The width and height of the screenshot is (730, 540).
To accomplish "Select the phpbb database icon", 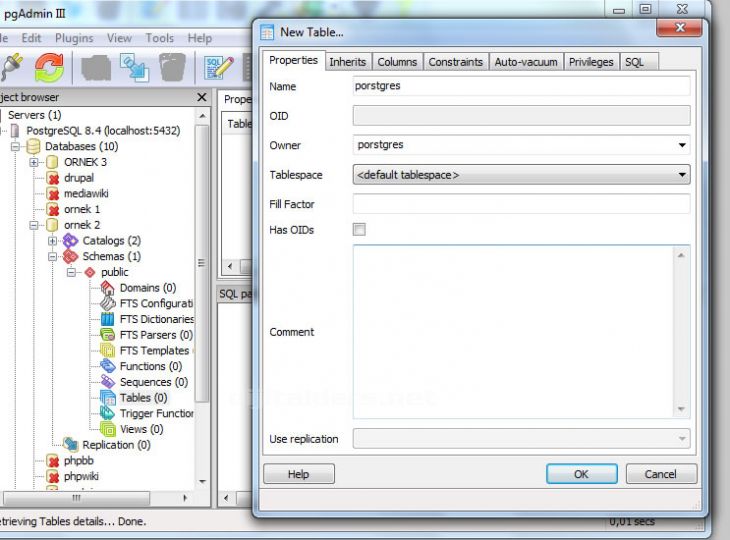I will (x=53, y=461).
